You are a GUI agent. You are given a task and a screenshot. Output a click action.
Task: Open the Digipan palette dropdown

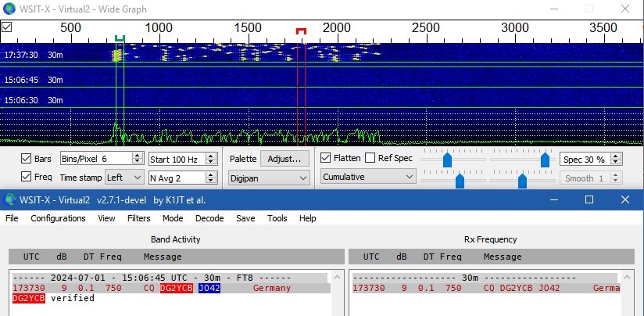coord(269,178)
